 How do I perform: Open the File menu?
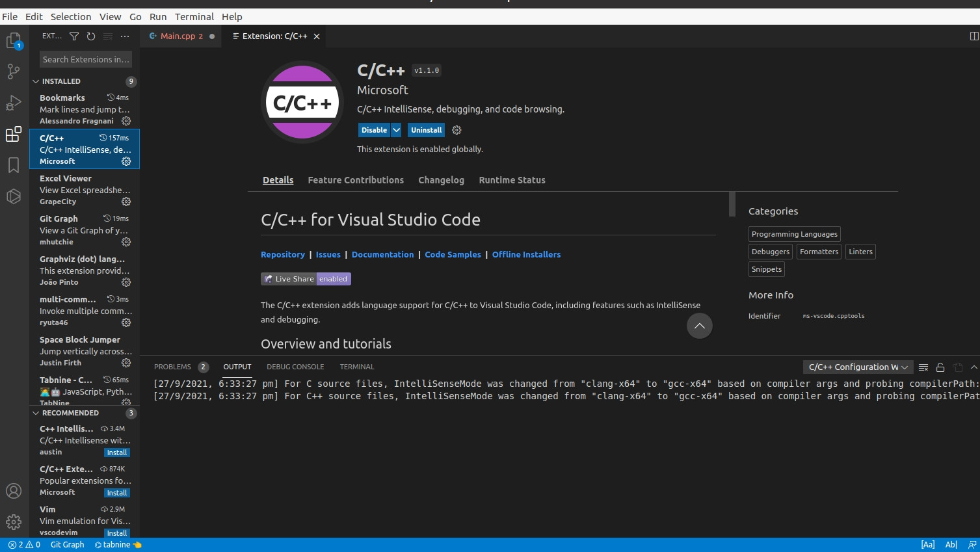(10, 17)
